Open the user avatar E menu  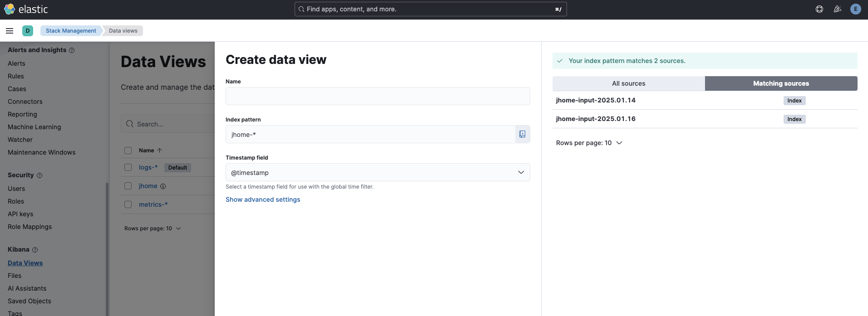point(856,9)
